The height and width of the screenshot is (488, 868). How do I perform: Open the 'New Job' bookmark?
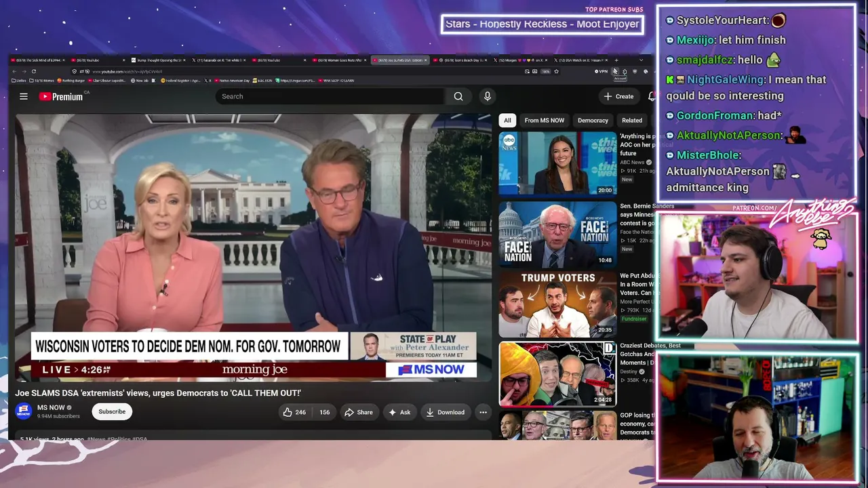(140, 81)
